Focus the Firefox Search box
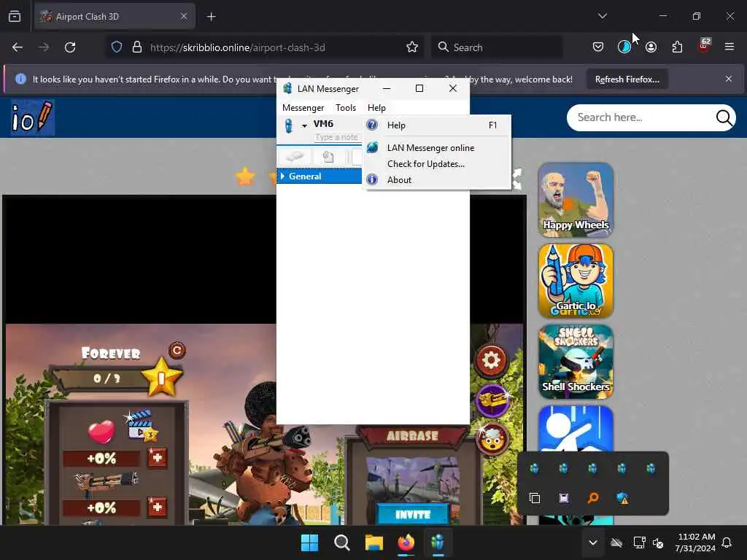This screenshot has height=560, width=747. pos(496,47)
